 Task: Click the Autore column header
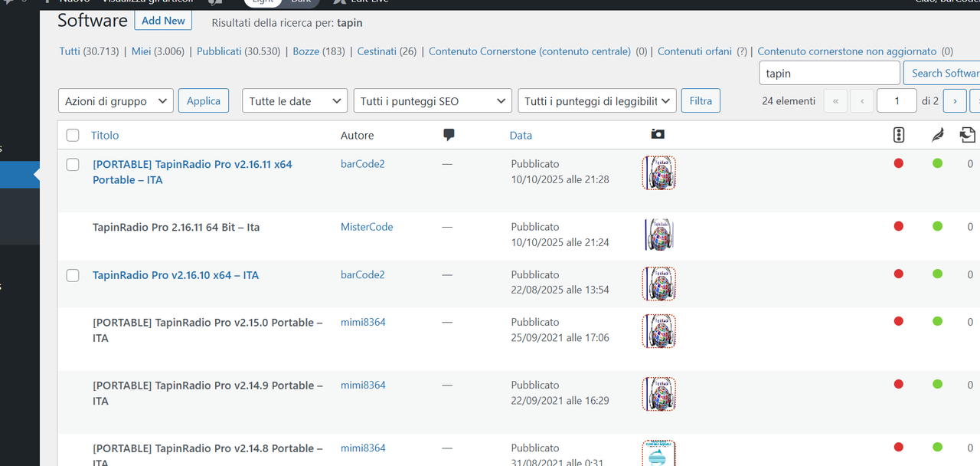click(357, 135)
